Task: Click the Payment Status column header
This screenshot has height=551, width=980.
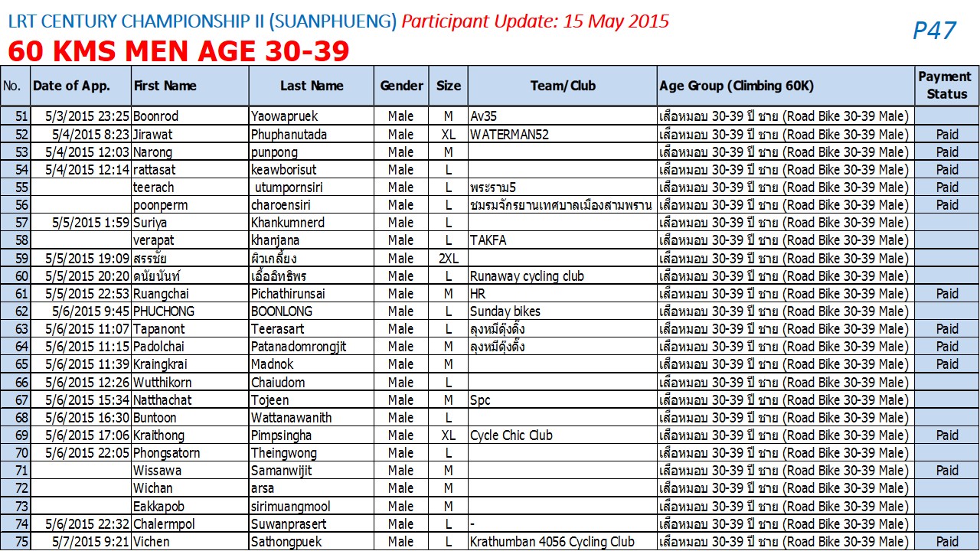Action: [x=947, y=86]
